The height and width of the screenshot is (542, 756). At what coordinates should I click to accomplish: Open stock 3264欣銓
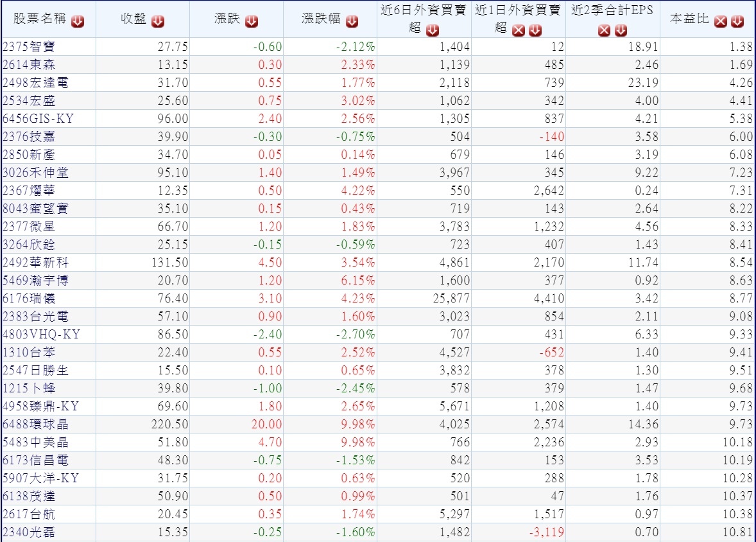(29, 245)
